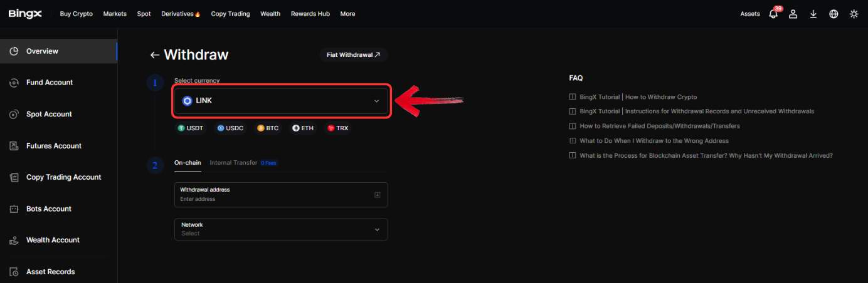Screen dimensions: 868x283
Task: Click book icon beside Retrieve Failed Deposits
Action: point(572,126)
